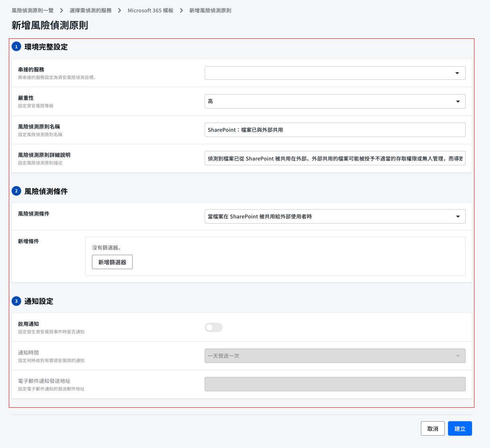Open the 串接的服務 dropdown
Image resolution: width=490 pixels, height=448 pixels.
point(335,73)
